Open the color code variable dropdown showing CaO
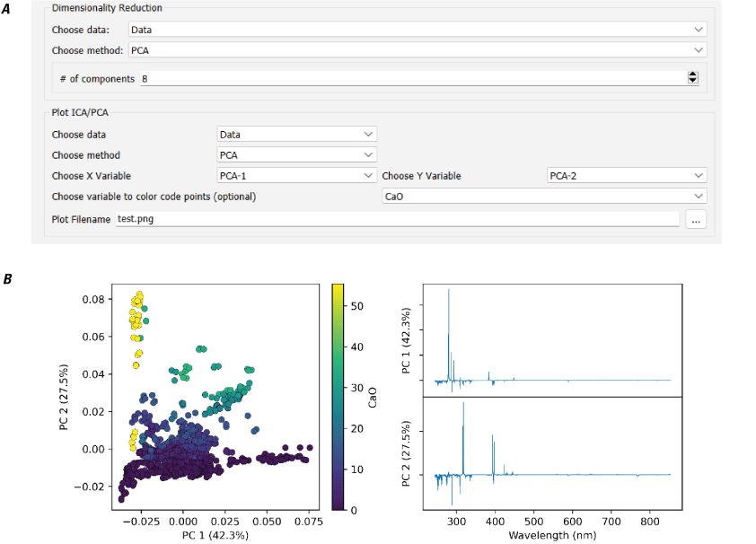 tap(543, 197)
